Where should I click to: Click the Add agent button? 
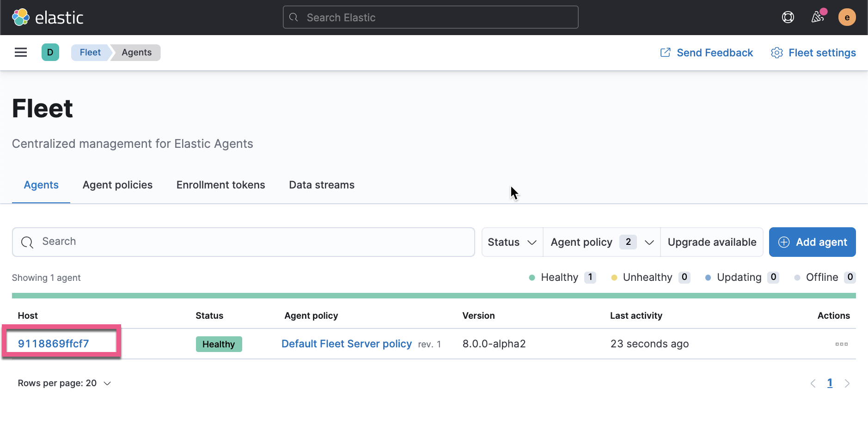(812, 242)
